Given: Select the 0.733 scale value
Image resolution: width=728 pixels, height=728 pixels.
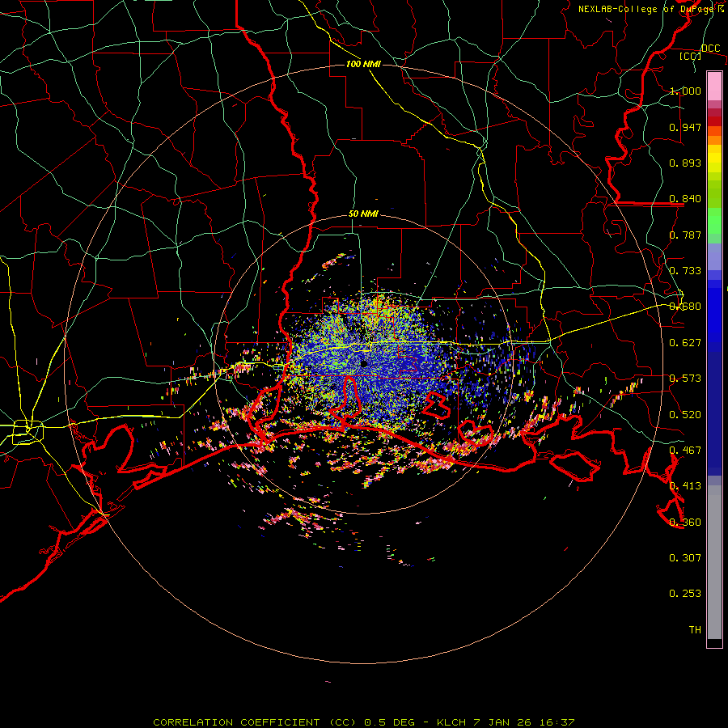Looking at the screenshot, I should tap(685, 271).
